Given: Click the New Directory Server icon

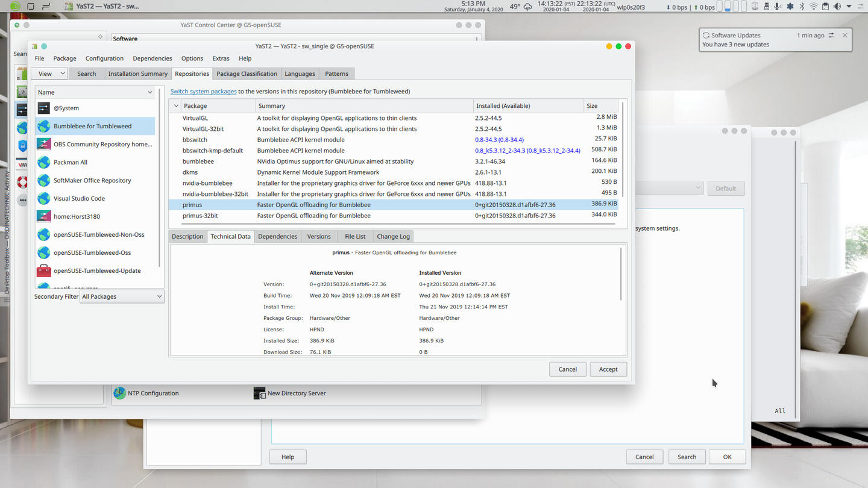Looking at the screenshot, I should click(259, 393).
